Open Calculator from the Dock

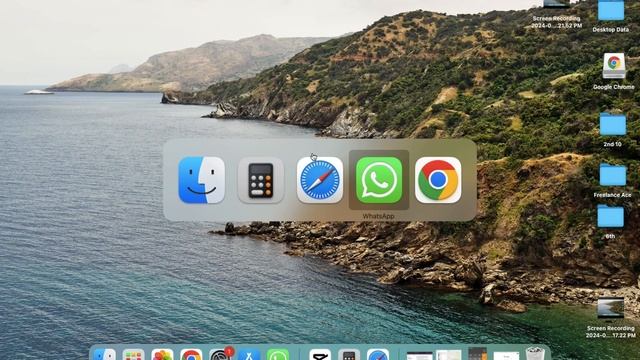(349, 355)
